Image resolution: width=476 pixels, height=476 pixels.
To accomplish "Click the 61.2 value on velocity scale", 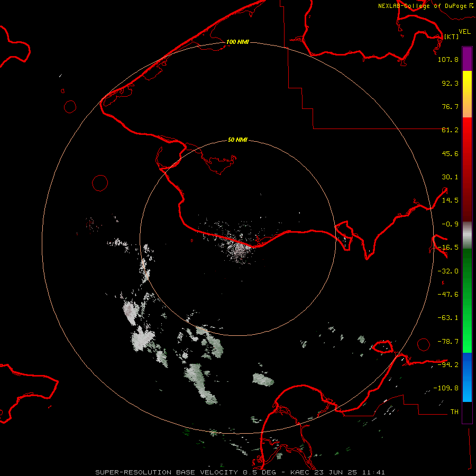I will [x=450, y=130].
